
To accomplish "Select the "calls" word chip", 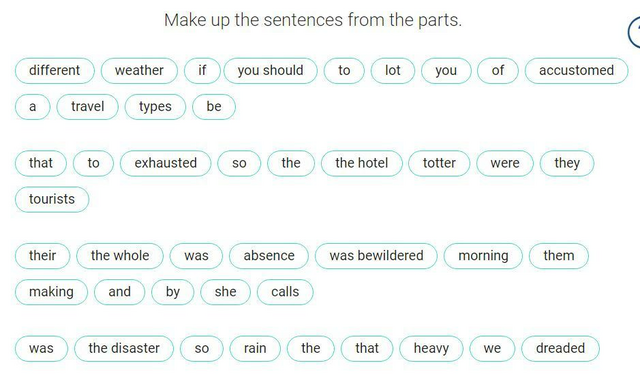I will pos(285,292).
